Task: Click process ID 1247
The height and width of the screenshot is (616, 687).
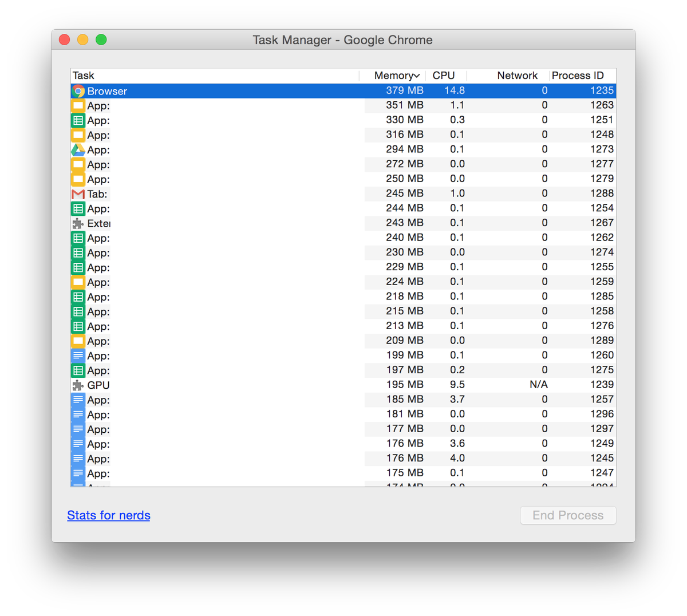Action: [x=602, y=473]
